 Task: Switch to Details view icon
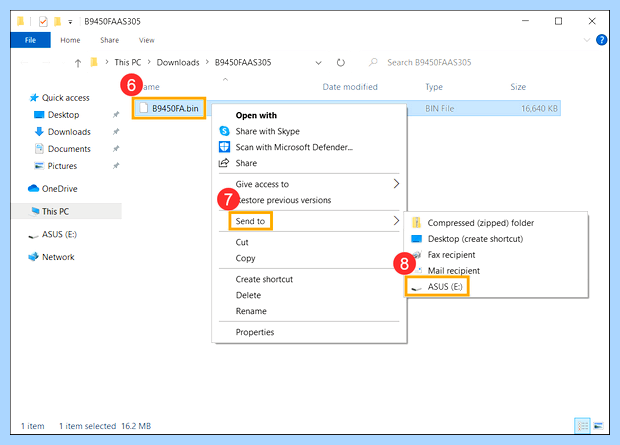(x=582, y=426)
